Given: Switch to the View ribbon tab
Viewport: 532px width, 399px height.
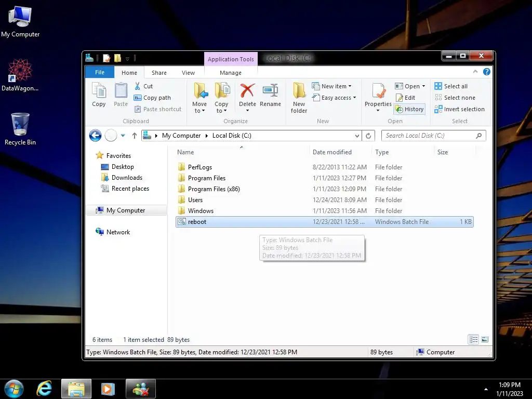Looking at the screenshot, I should tap(188, 73).
